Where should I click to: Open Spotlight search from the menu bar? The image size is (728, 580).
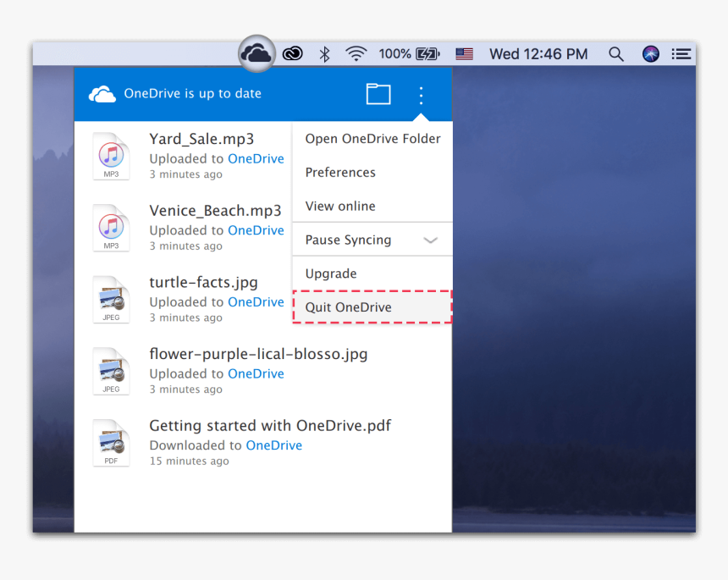(x=615, y=53)
